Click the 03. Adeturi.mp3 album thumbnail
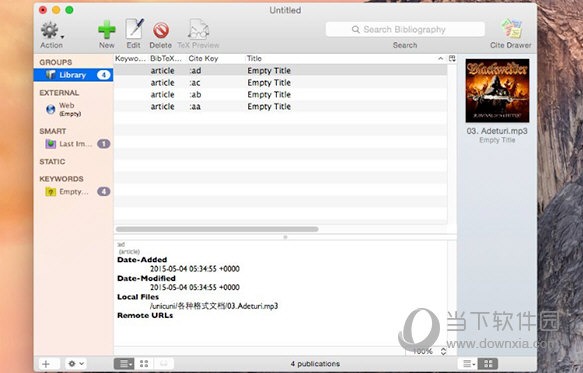Viewport: 583px width, 373px height. coord(497,90)
